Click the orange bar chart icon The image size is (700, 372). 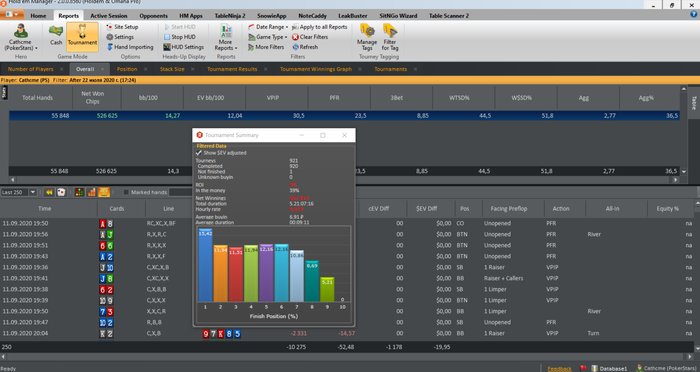click(x=92, y=192)
